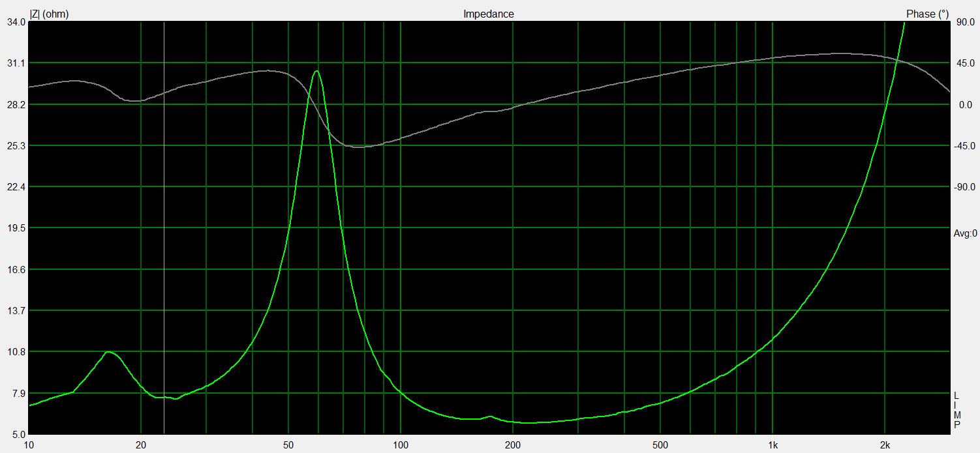
Task: Click the "45.0" positive phase axis value
Action: (x=965, y=63)
